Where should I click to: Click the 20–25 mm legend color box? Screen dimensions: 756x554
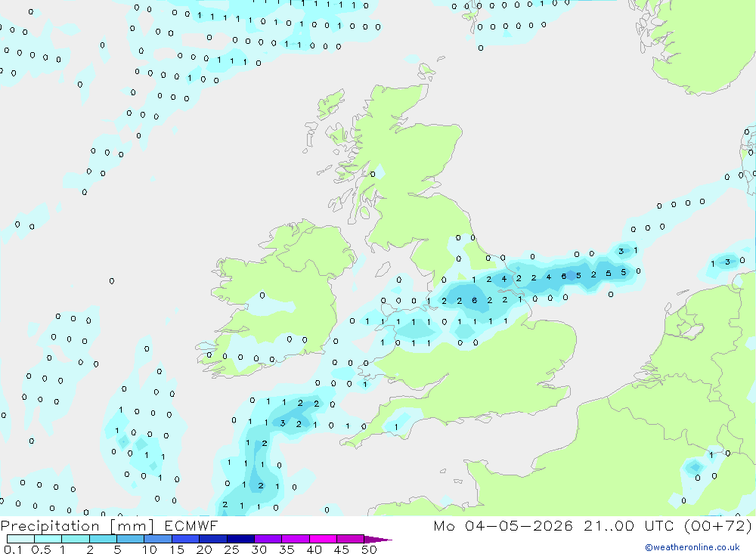coord(213,539)
